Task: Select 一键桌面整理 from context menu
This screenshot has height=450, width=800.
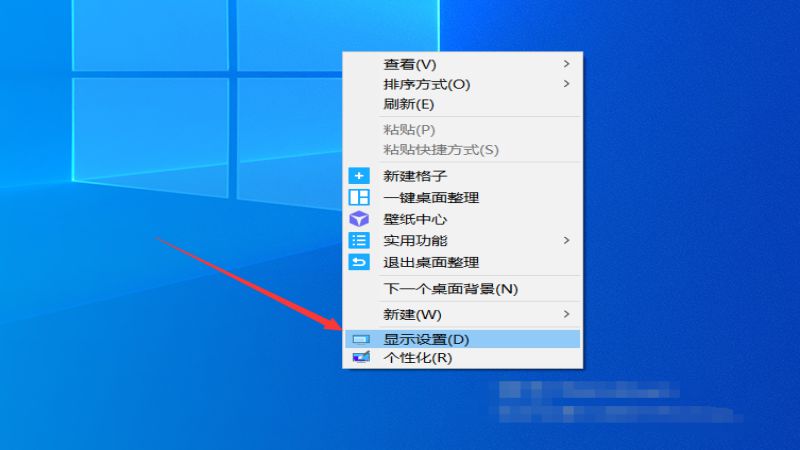Action: tap(463, 197)
